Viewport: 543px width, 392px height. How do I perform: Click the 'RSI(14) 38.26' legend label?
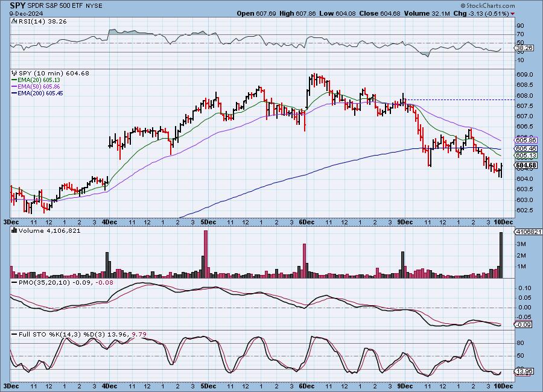(43, 21)
